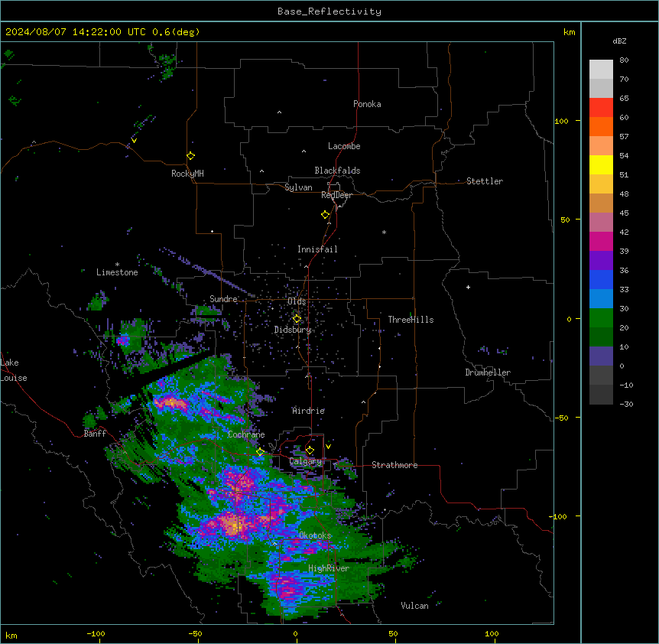Click the Lake Louise label
The image size is (659, 644).
[14, 370]
